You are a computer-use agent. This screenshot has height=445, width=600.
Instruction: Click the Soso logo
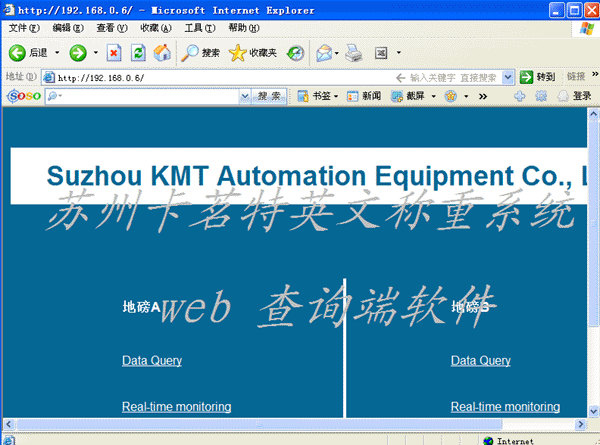[24, 96]
